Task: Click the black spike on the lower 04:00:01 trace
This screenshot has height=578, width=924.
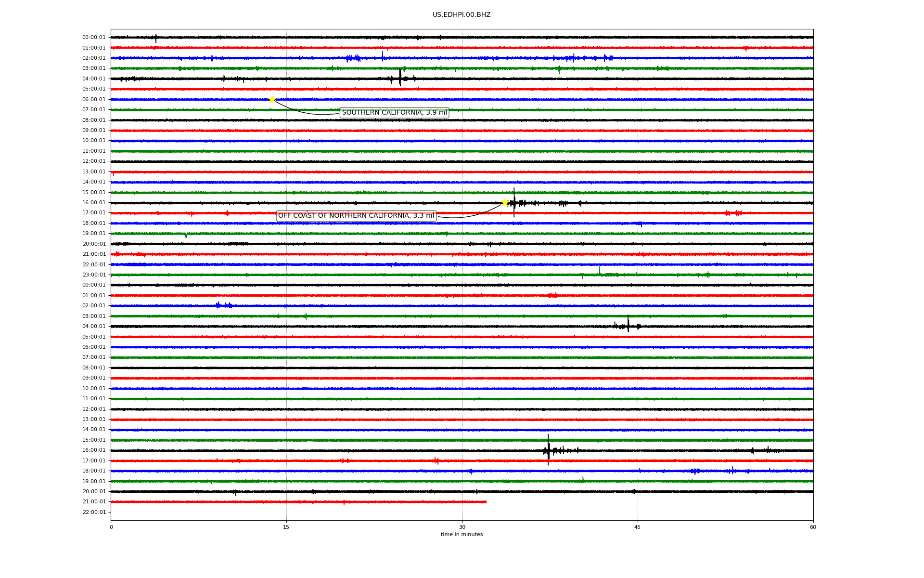Action: 628,325
